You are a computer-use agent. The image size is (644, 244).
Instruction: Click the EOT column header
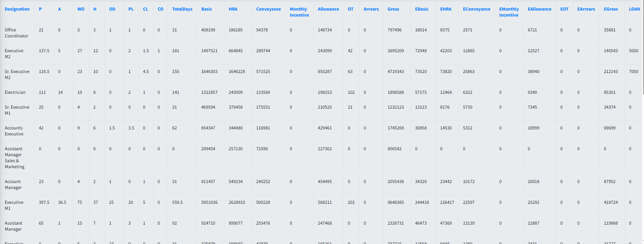click(x=564, y=9)
